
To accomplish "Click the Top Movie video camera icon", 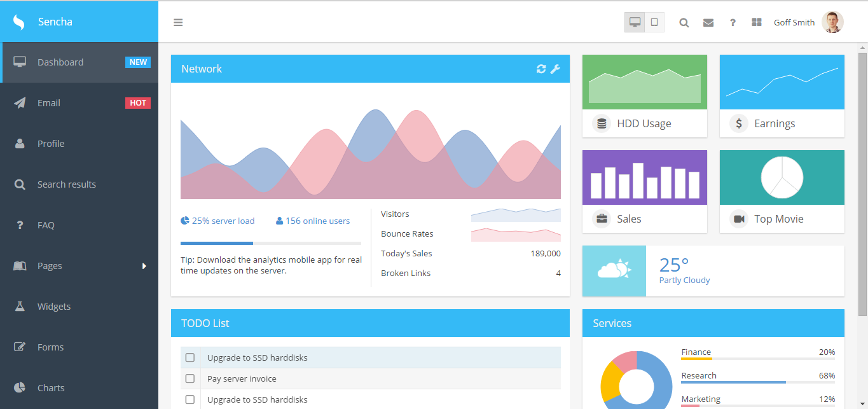I will (738, 219).
